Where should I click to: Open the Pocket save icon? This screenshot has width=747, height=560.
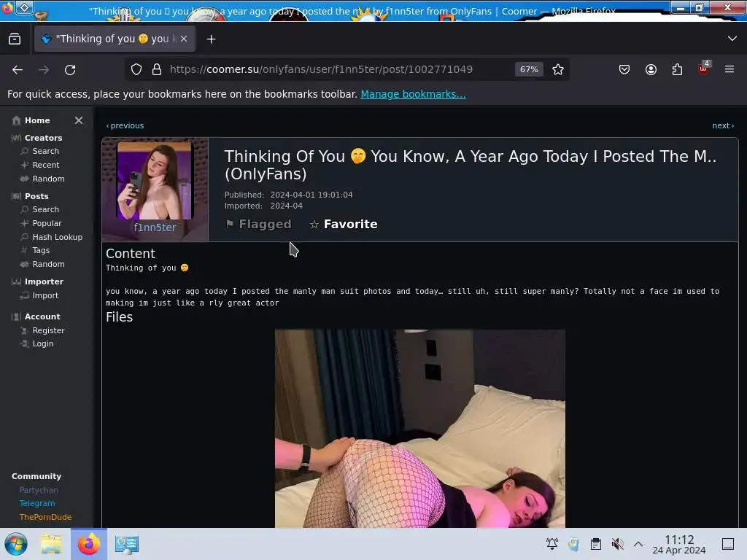pyautogui.click(x=624, y=69)
